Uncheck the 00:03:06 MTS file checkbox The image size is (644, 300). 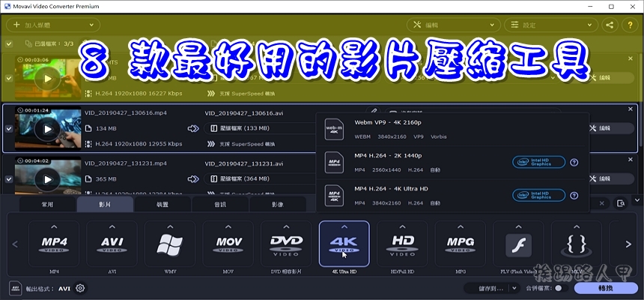point(9,78)
